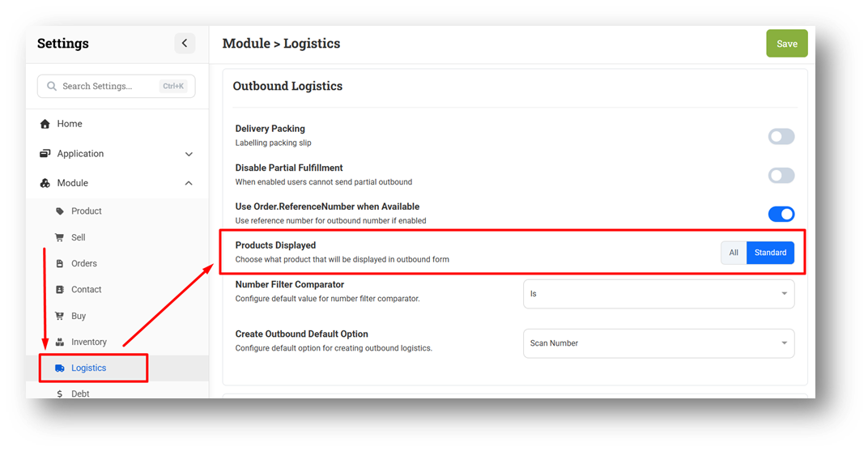Click the Home house icon

(x=45, y=124)
